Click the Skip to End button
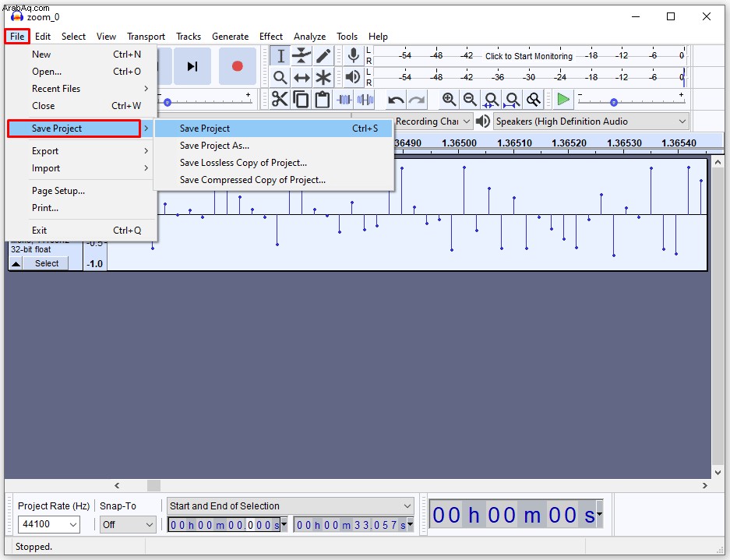 point(192,66)
